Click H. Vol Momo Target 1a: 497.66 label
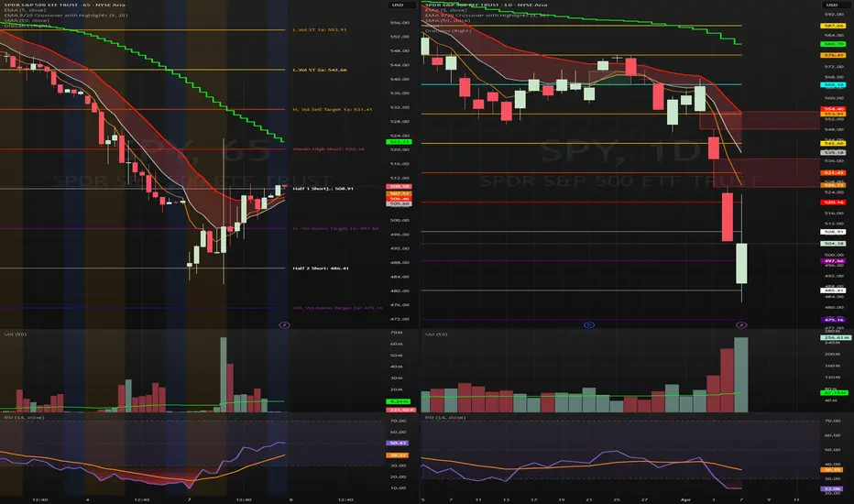 [335, 228]
